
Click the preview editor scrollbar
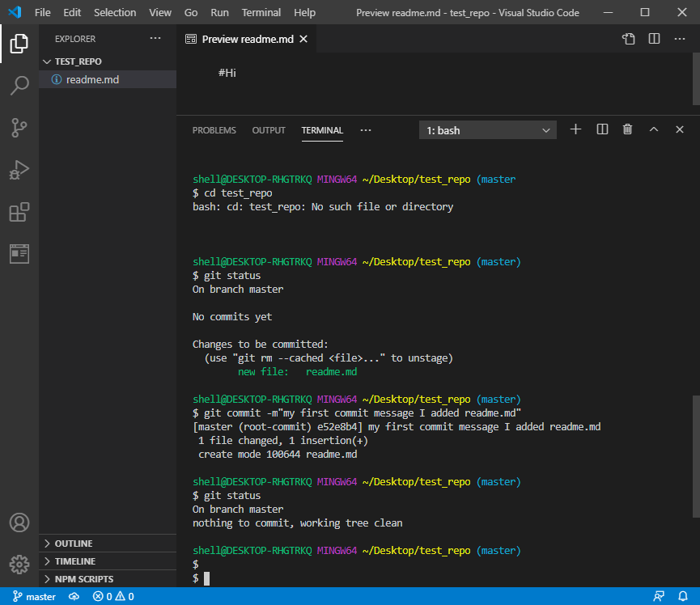tap(696, 79)
